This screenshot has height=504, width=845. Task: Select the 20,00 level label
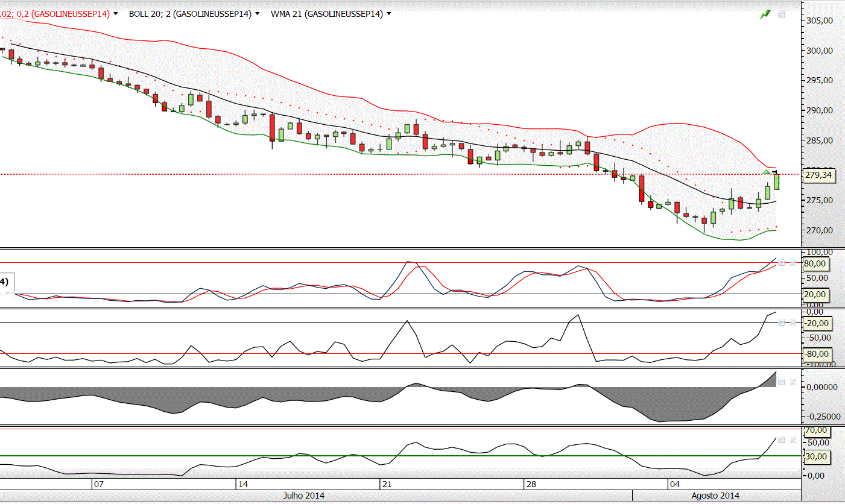click(x=816, y=294)
